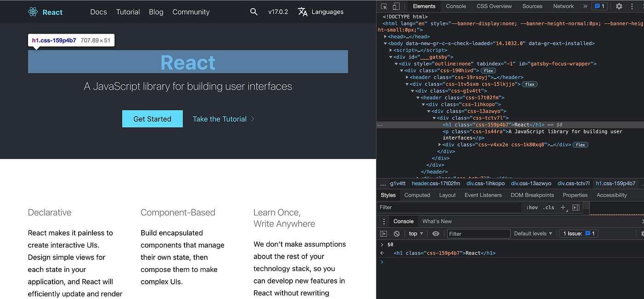Open the Default levels dropdown
This screenshot has height=299, width=644.
(533, 234)
